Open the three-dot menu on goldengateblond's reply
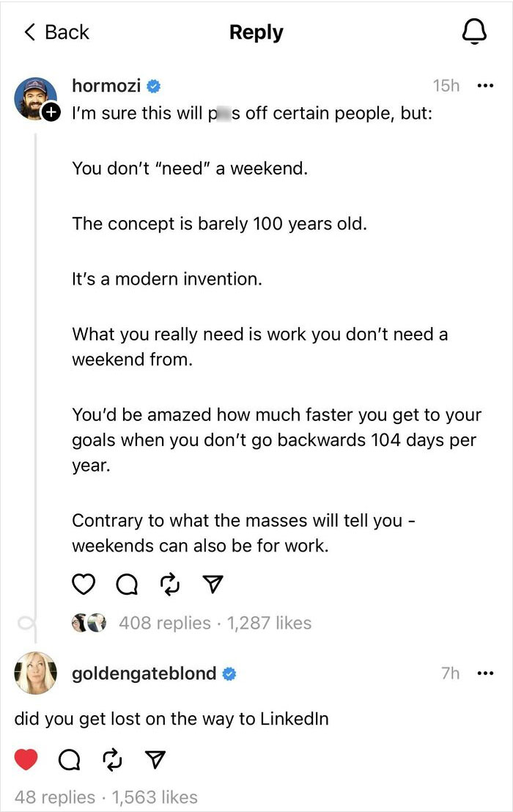The image size is (513, 812). (485, 674)
